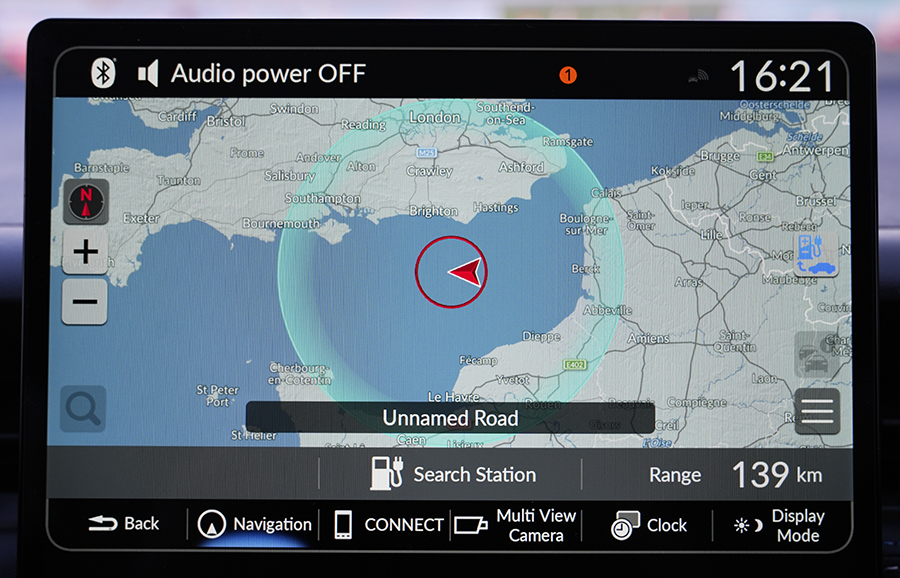Tap Calais on the map
The image size is (900, 578).
[606, 193]
